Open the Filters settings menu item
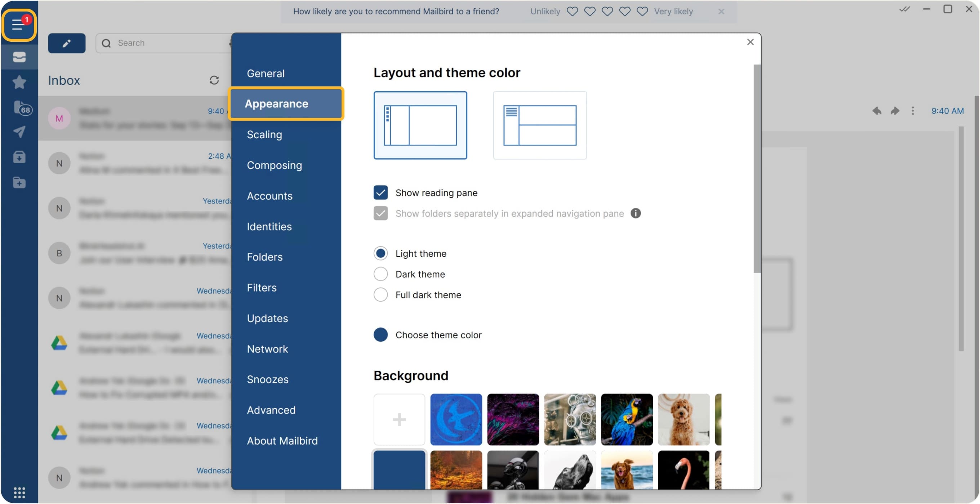Viewport: 980px width, 504px height. 262,287
